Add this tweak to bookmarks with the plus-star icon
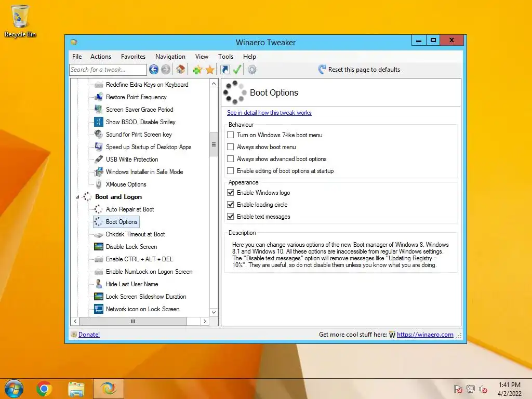 [x=197, y=70]
